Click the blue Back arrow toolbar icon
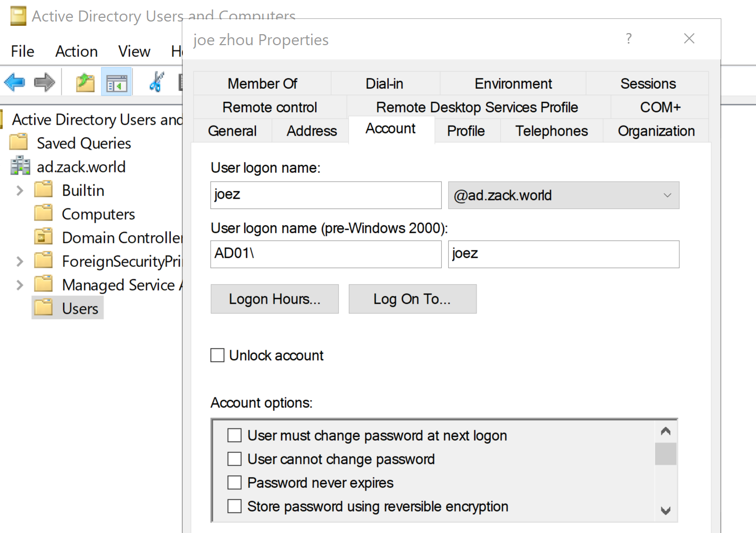Image resolution: width=756 pixels, height=533 pixels. click(15, 82)
